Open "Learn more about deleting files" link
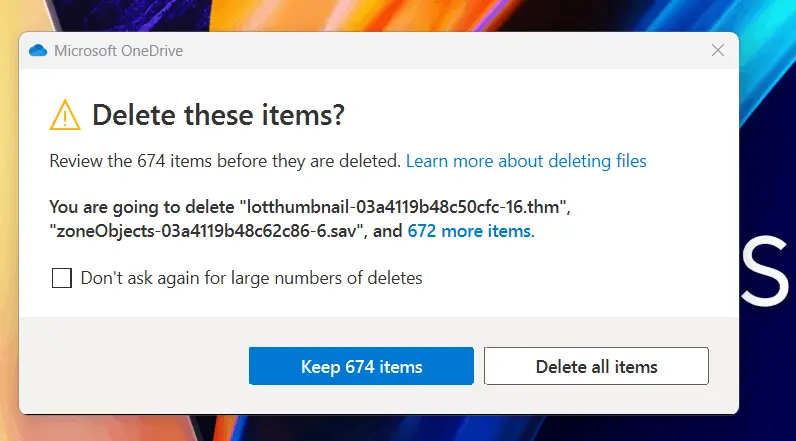The height and width of the screenshot is (441, 796). [526, 160]
